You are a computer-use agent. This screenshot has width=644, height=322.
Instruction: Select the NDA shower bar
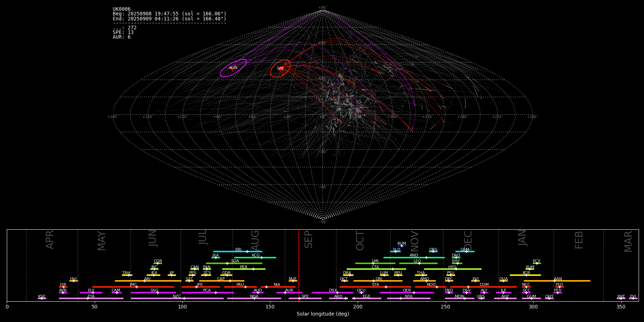254,298
